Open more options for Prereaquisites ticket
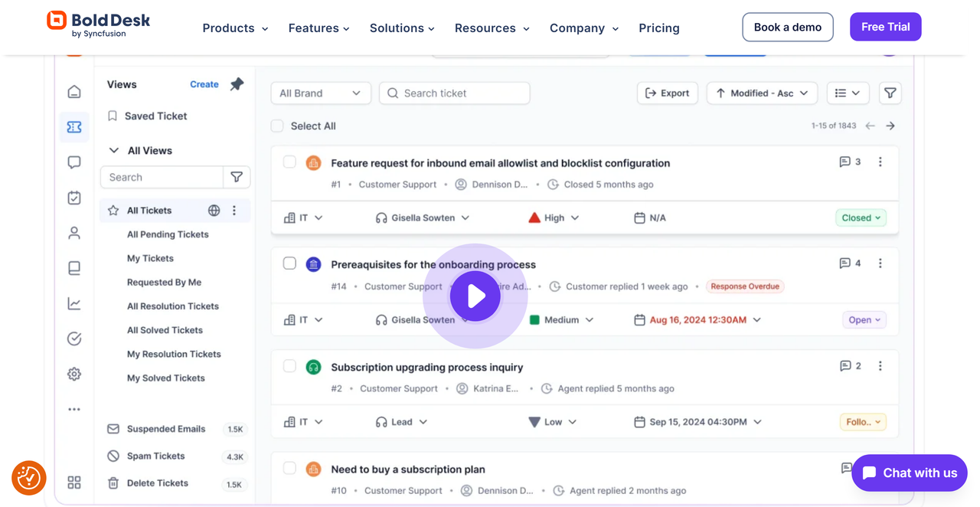 [x=880, y=263]
